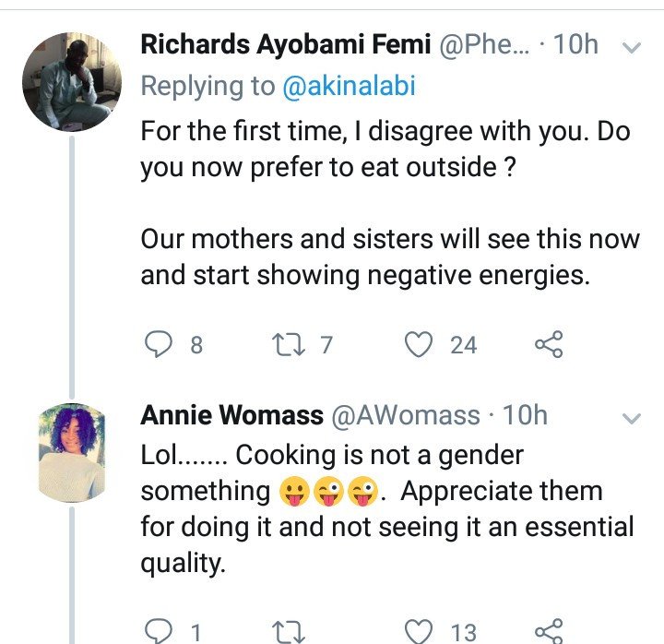Open the @Phe... handle of Richards

pos(484,44)
